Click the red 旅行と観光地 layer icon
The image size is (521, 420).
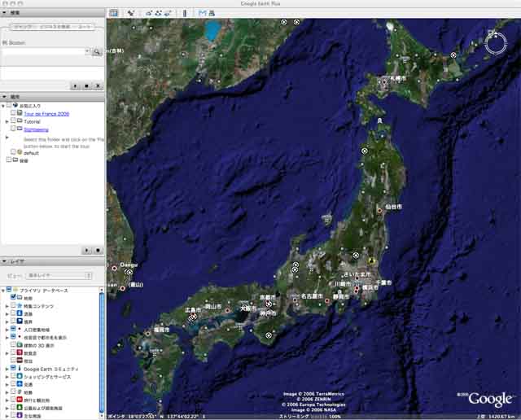(20, 400)
